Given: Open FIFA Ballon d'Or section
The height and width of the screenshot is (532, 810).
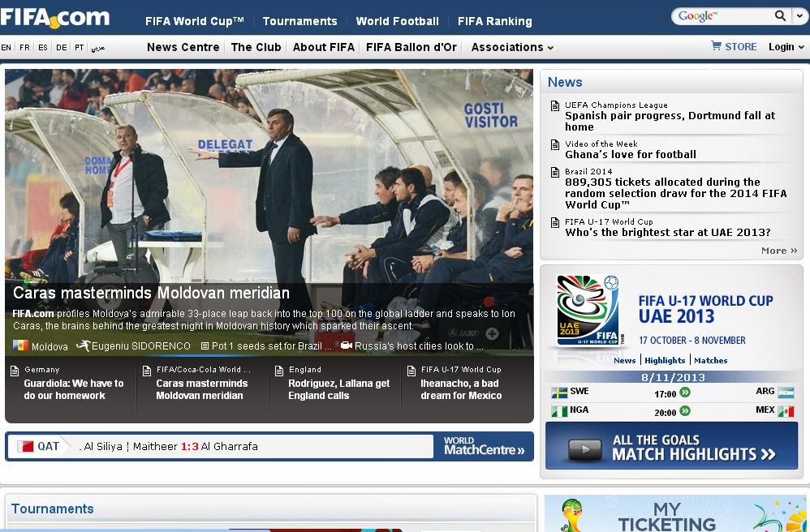Looking at the screenshot, I should point(411,48).
